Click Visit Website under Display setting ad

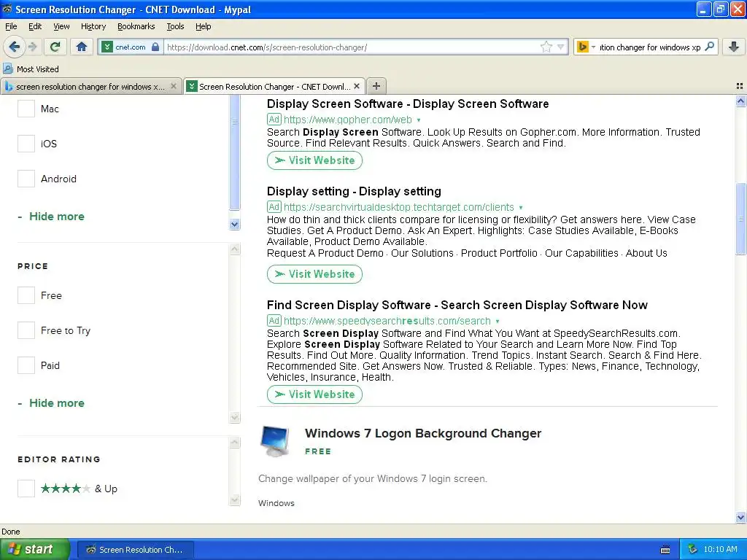click(314, 274)
